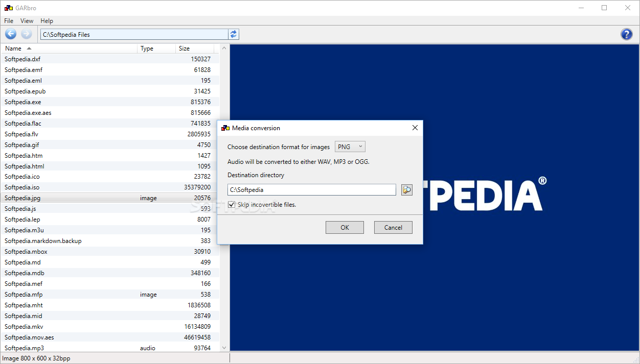Confirm conversion with OK button
Screen dimensions: 640x364
tap(345, 228)
